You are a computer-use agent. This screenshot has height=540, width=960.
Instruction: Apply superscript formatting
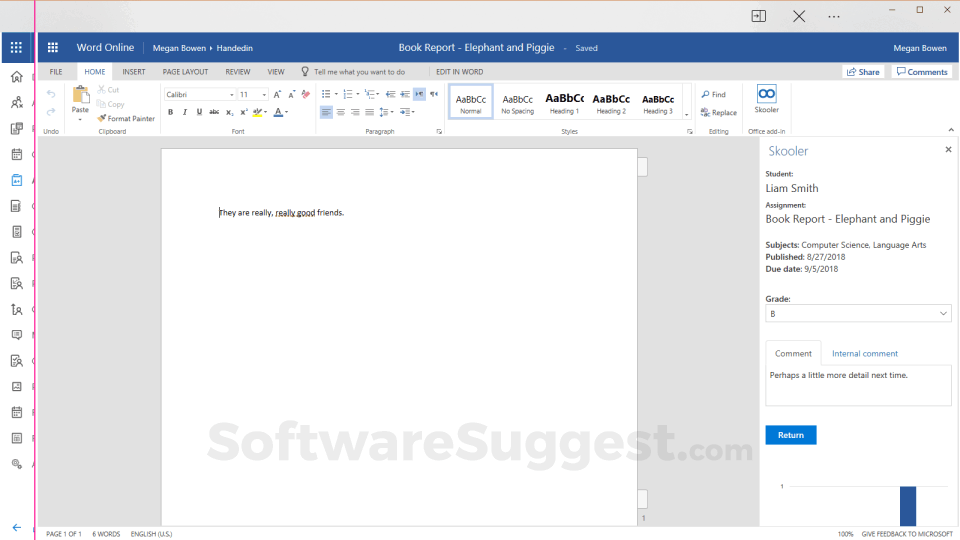click(x=244, y=112)
